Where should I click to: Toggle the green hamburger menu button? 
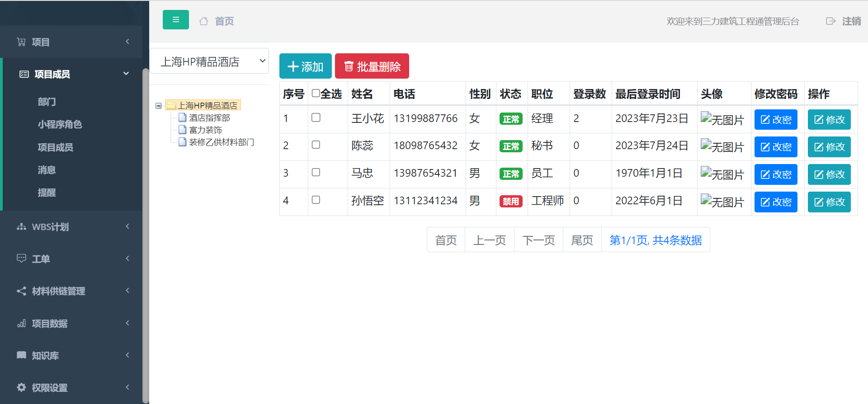click(176, 20)
